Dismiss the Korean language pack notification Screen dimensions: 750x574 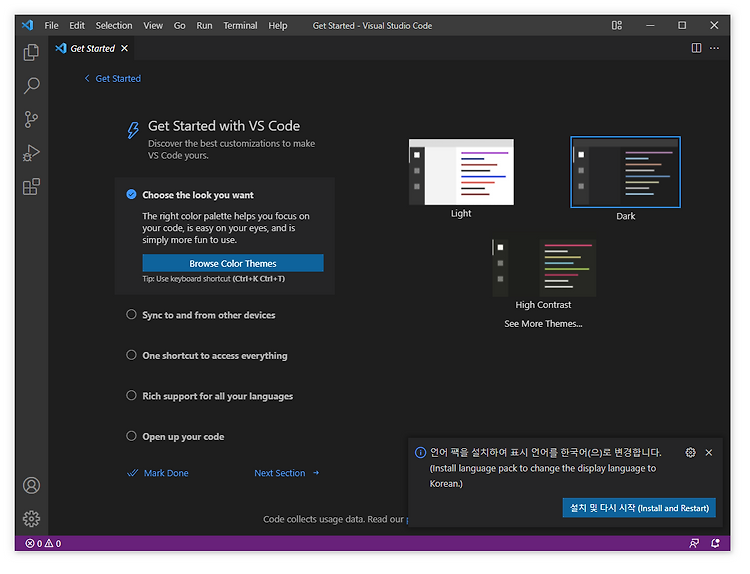(709, 453)
